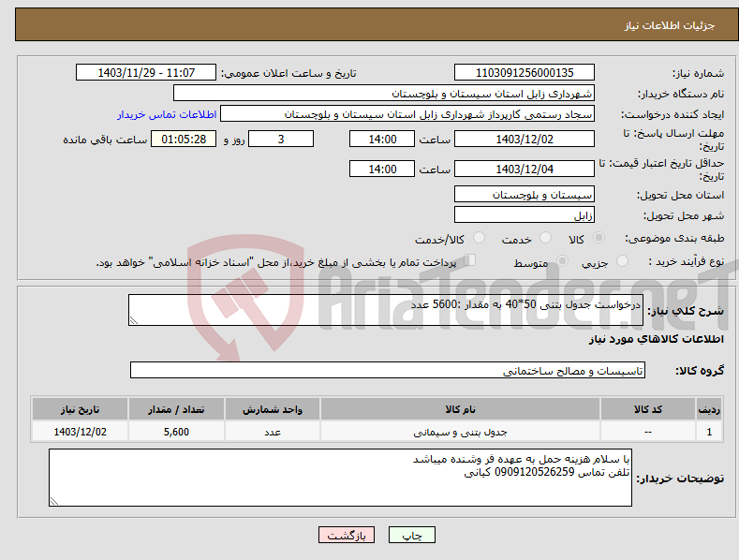Select the کالا radio button
Viewport: 739px width, 560px height.
pos(599,238)
